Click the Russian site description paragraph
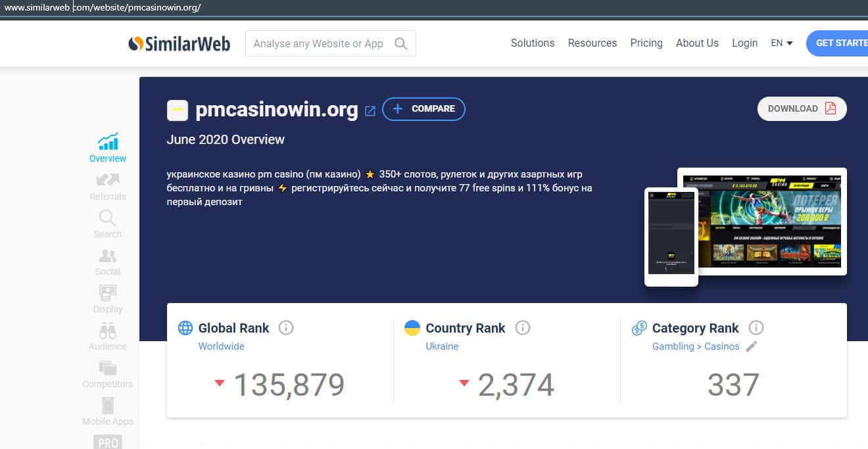The image size is (868, 449). coord(379,188)
